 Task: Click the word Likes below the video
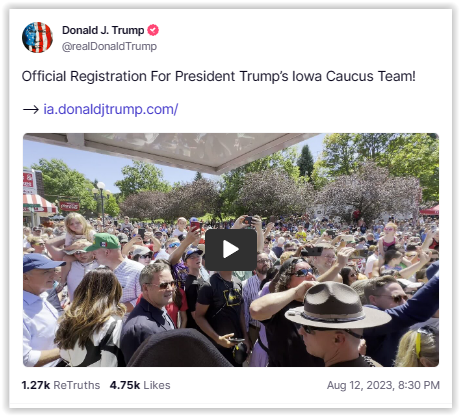click(157, 385)
